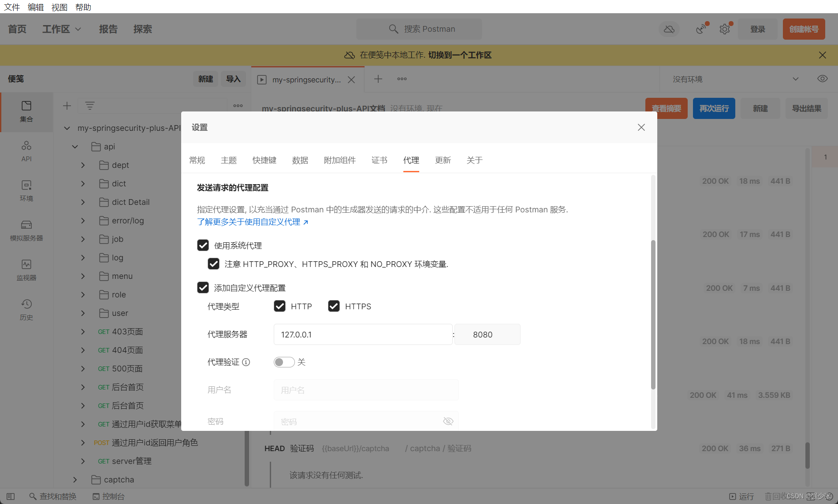Viewport: 838px width, 504px height.
Task: Open the History sidebar icon
Action: pos(26,310)
